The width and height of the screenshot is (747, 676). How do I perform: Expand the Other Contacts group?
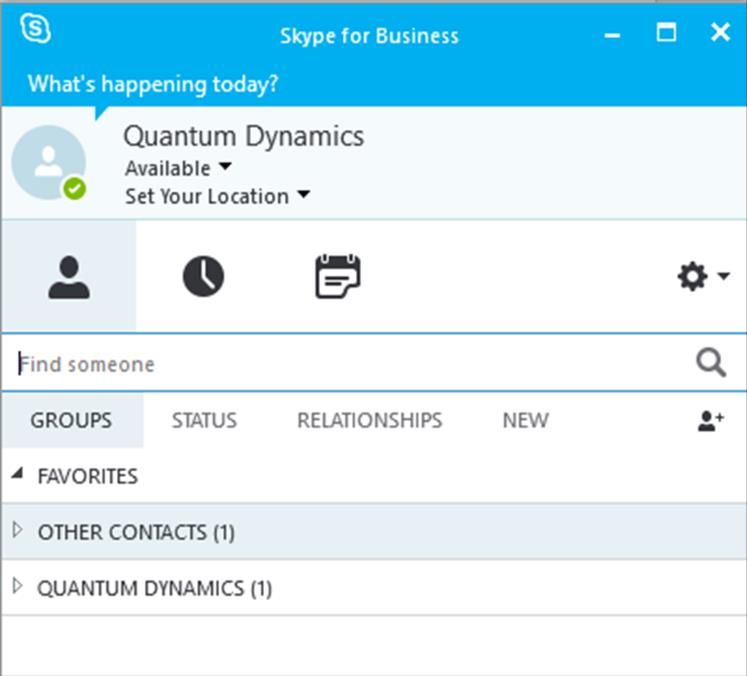pyautogui.click(x=18, y=530)
